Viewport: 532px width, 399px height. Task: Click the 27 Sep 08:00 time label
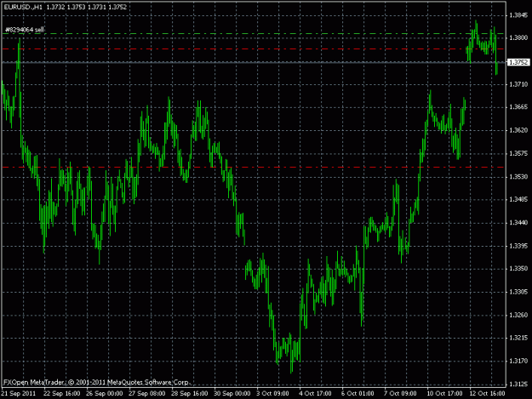pos(147,394)
